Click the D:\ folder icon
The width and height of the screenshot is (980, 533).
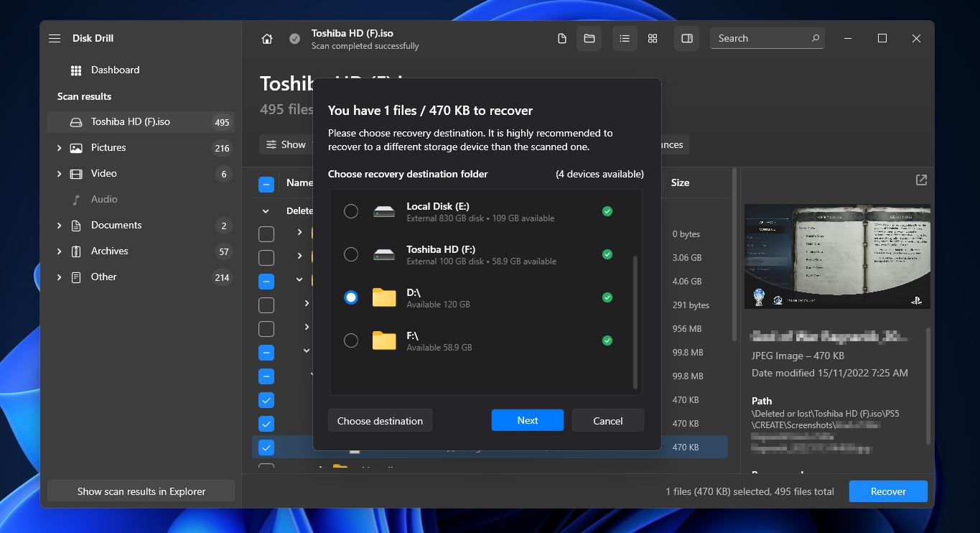[x=384, y=297]
